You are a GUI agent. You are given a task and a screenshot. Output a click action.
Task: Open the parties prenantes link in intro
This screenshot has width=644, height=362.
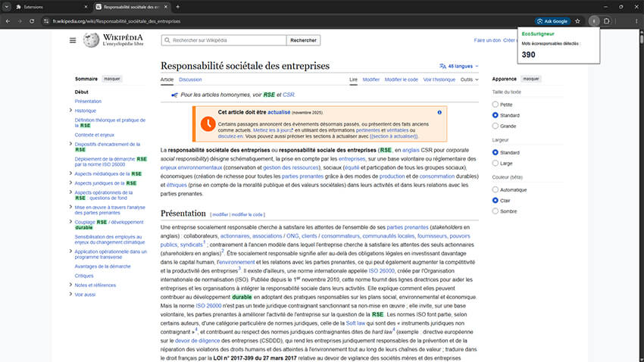coord(302,176)
